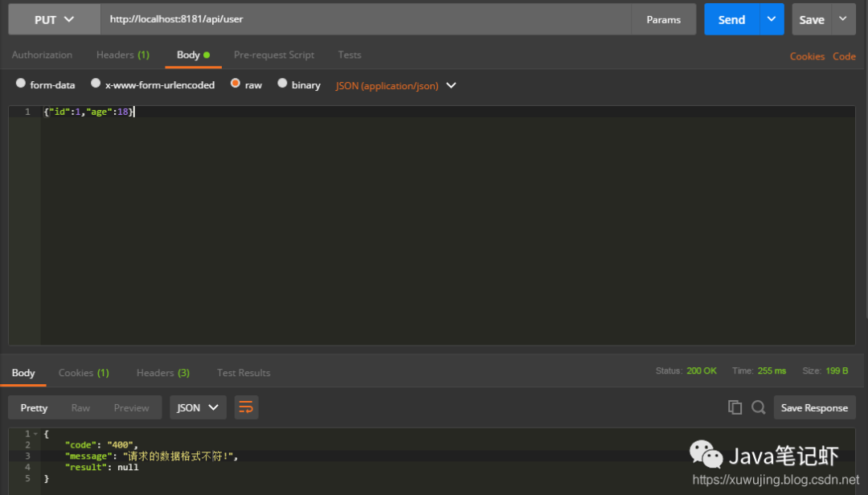Select x-www-form-urlencoded body type
This screenshot has width=868, height=495.
(95, 83)
